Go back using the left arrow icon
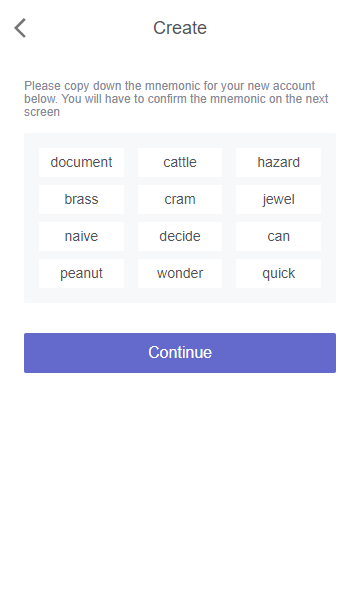Viewport: 360px width, 600px height. pos(20,28)
